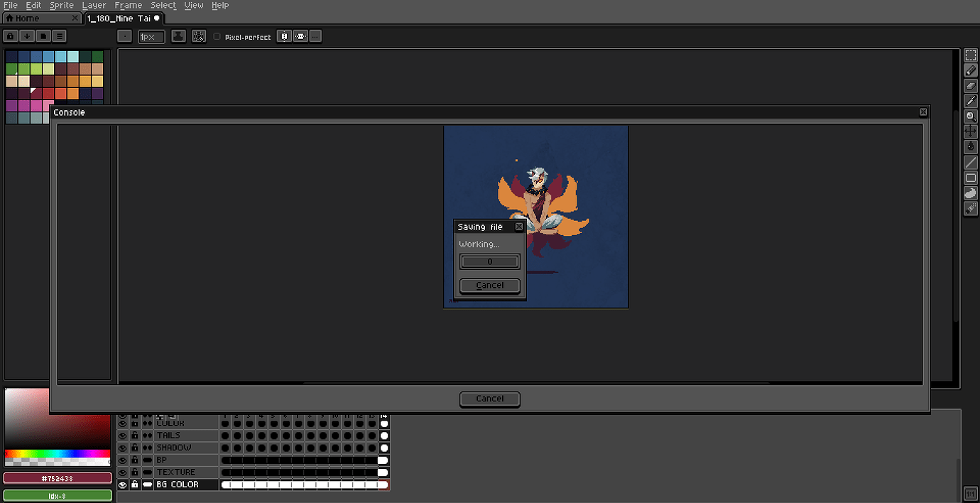Click the rainbow hue slider strip
The height and width of the screenshot is (503, 980).
point(58,453)
